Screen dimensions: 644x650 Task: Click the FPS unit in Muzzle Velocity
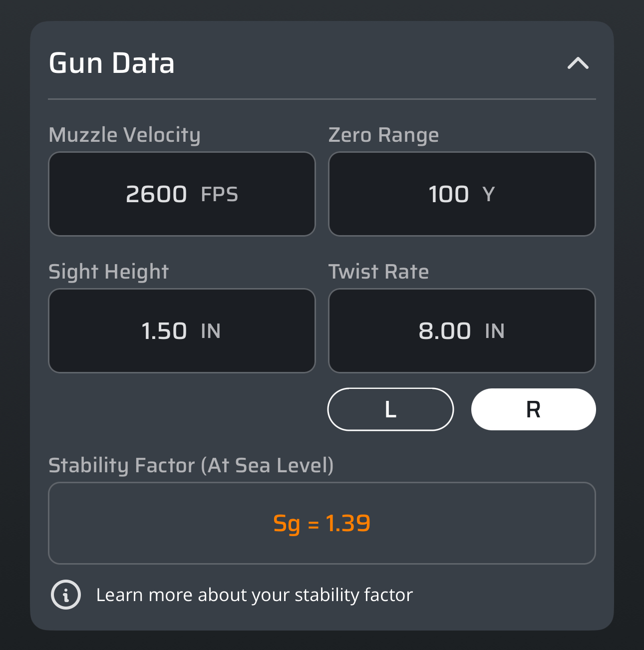click(x=220, y=195)
